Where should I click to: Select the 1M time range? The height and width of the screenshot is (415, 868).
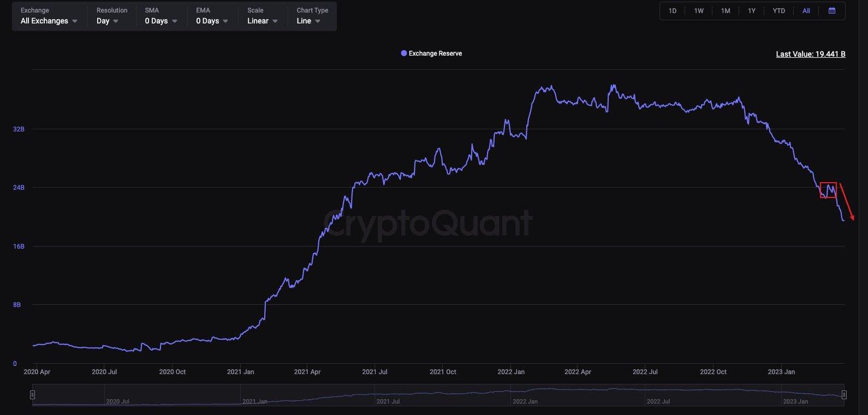point(726,11)
